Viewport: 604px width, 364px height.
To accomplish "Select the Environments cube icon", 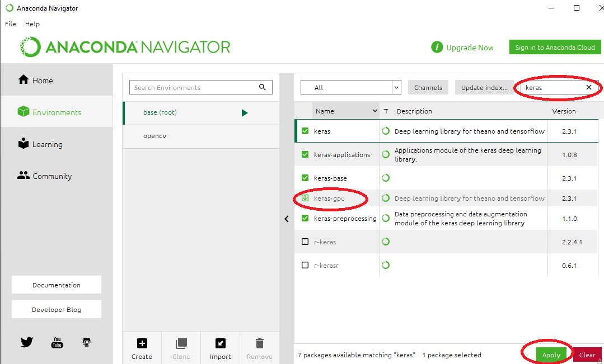I will (24, 112).
